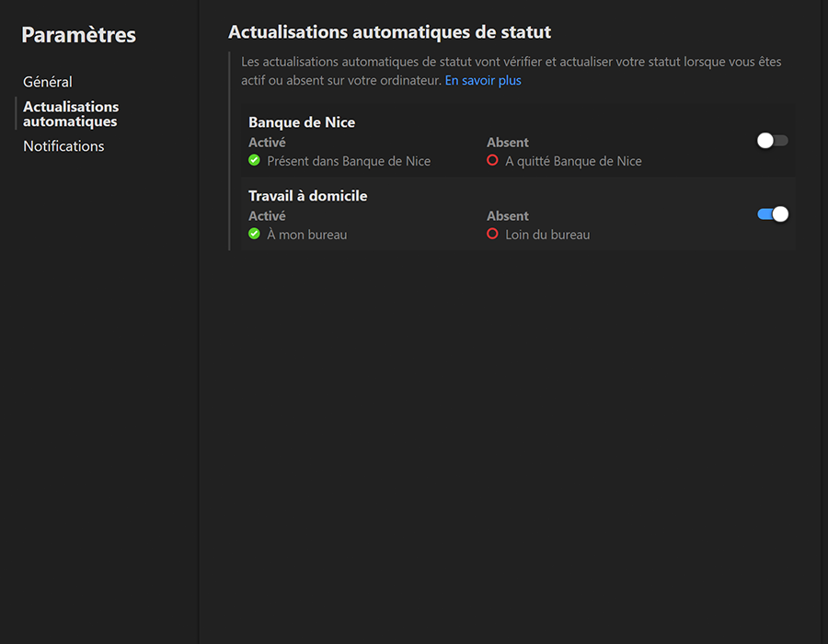Image resolution: width=828 pixels, height=644 pixels.
Task: Click the Banque de Nice rule title
Action: pos(302,122)
